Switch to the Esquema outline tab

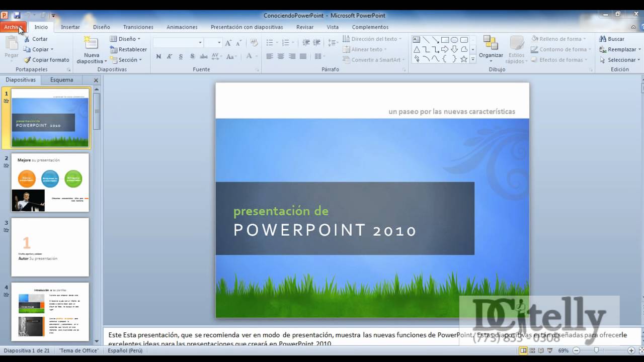(x=61, y=80)
